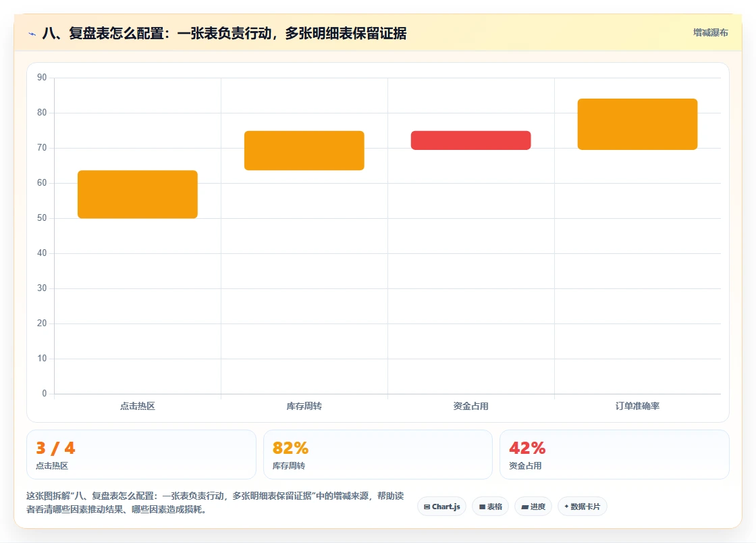Click the 表格 tag chip
756x543 pixels.
pyautogui.click(x=490, y=507)
